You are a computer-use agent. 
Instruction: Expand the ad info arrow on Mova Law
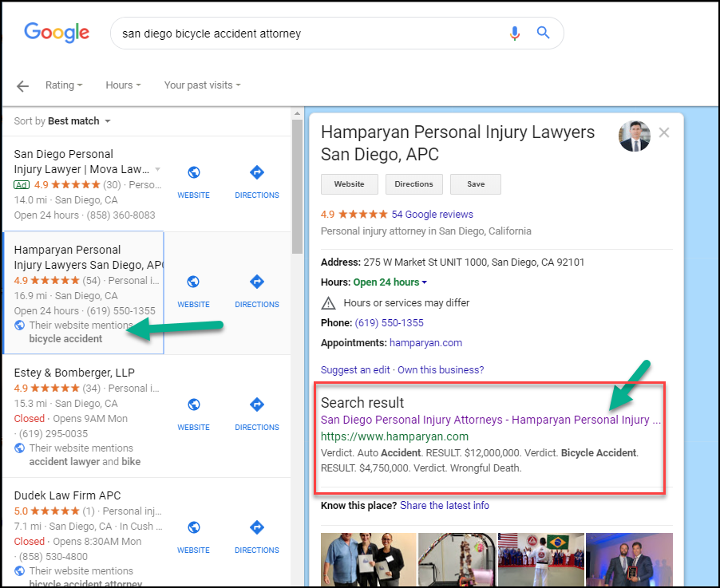[x=158, y=169]
